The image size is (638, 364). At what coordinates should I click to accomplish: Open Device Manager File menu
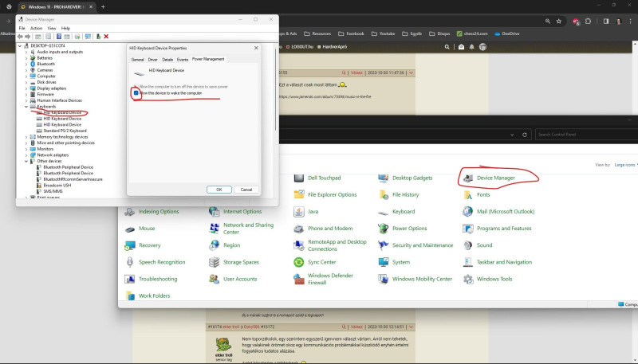(x=22, y=29)
